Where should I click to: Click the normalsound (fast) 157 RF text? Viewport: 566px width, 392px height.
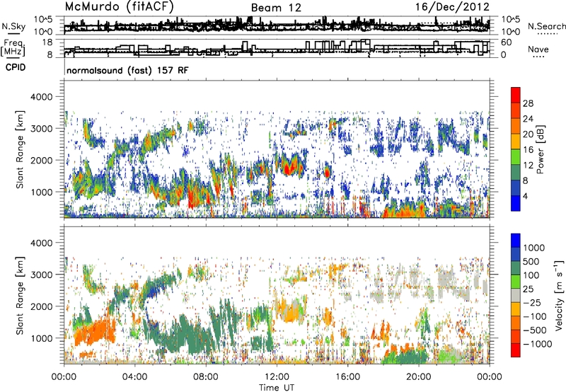pos(127,70)
